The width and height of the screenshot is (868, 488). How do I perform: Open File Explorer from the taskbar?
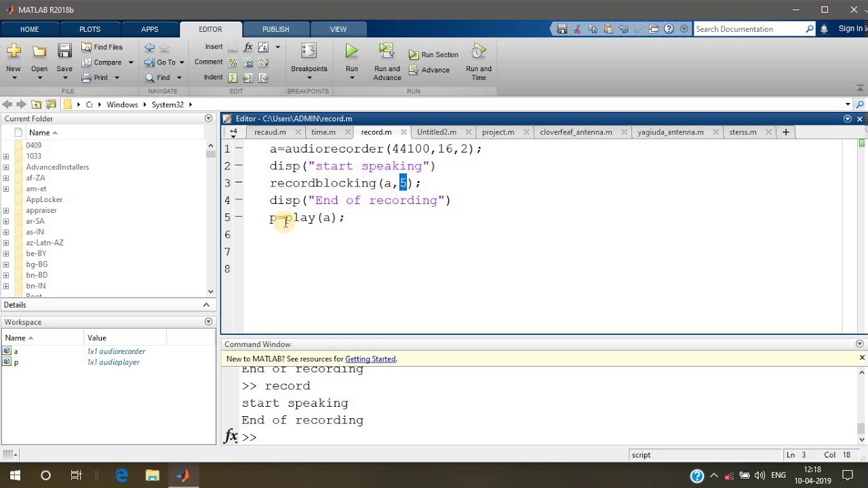[x=152, y=476]
